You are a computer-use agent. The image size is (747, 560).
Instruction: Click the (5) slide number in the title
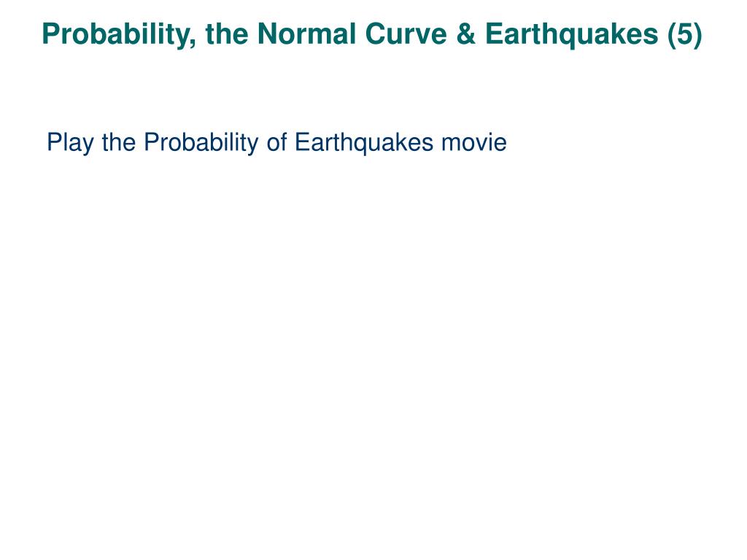tap(684, 34)
